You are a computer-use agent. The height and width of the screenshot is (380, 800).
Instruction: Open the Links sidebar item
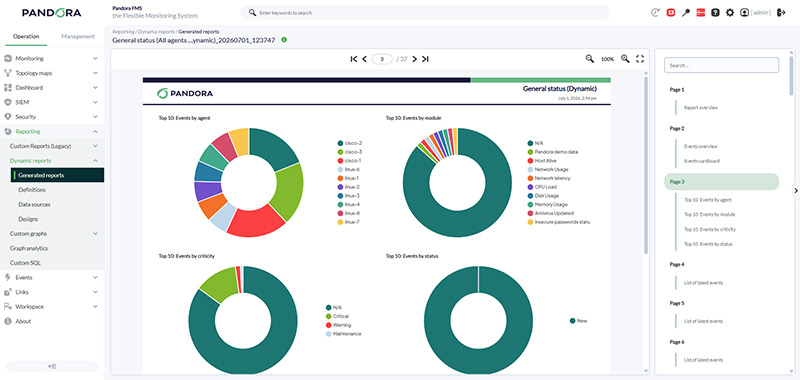[22, 292]
